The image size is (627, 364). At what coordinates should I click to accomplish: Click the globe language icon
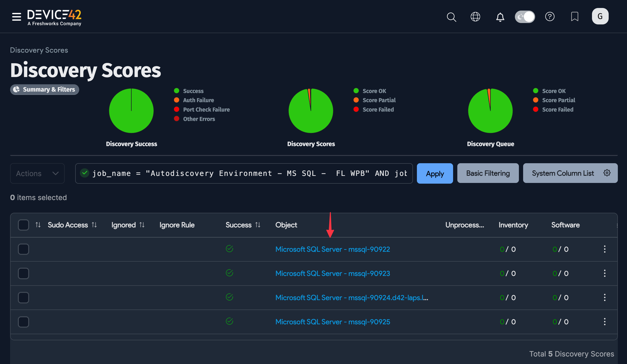coord(475,17)
